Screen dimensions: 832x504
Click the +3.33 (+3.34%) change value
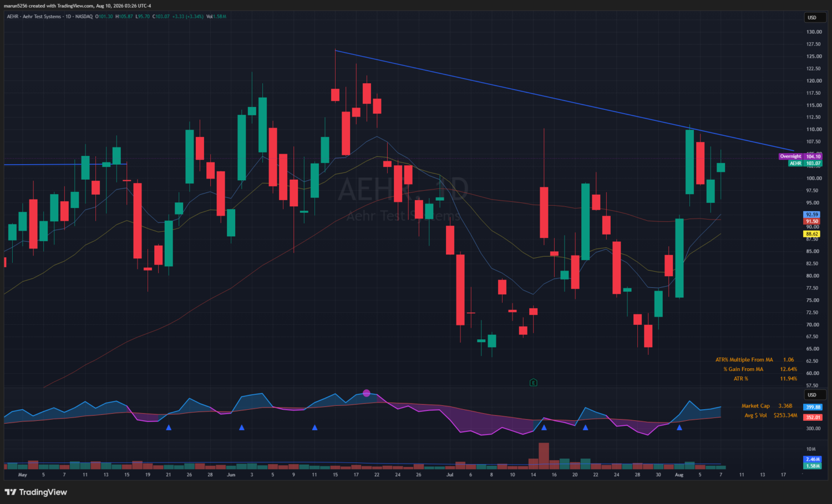pyautogui.click(x=187, y=17)
